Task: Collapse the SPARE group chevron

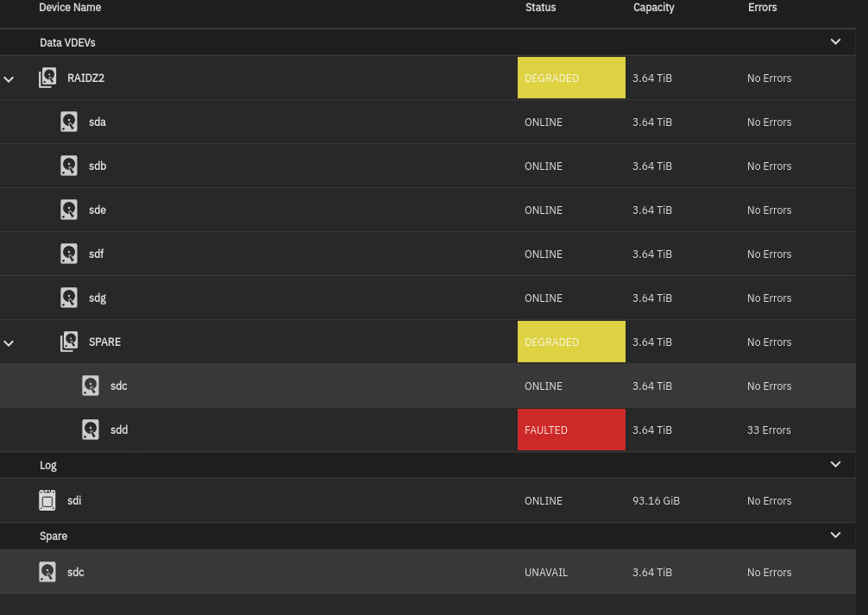Action: [x=9, y=343]
